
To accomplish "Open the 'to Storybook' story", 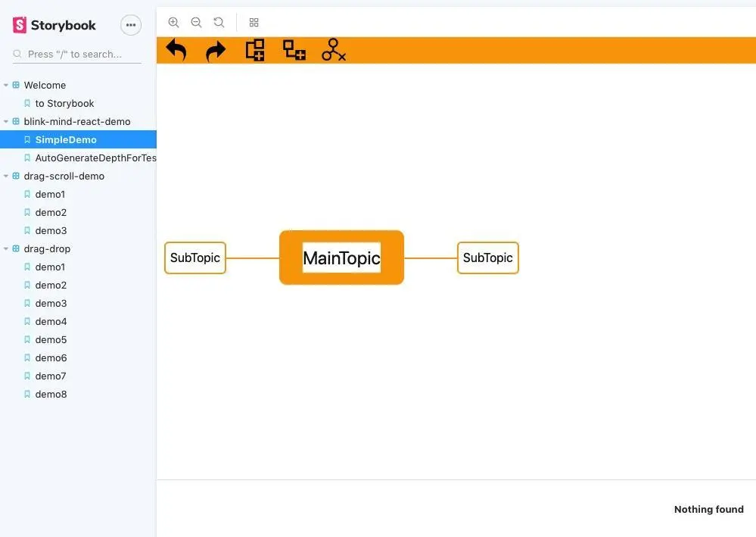I will (64, 103).
